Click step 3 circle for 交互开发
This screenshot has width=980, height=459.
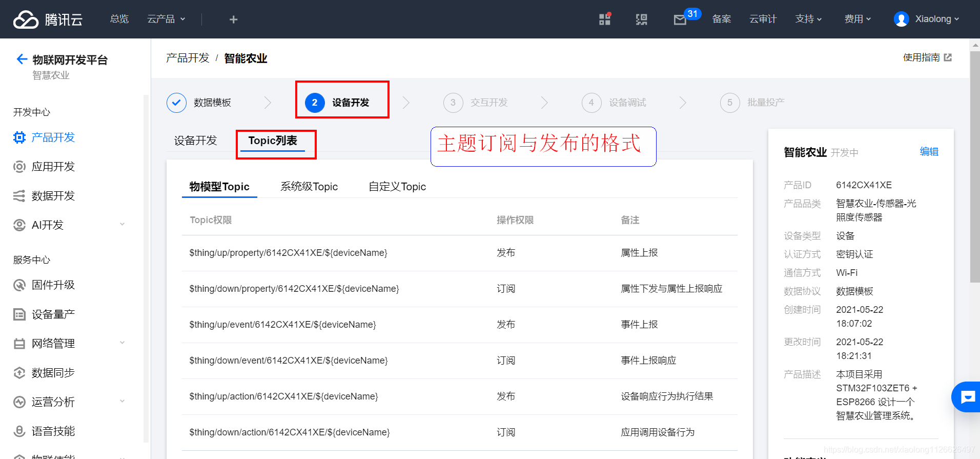[x=453, y=103]
